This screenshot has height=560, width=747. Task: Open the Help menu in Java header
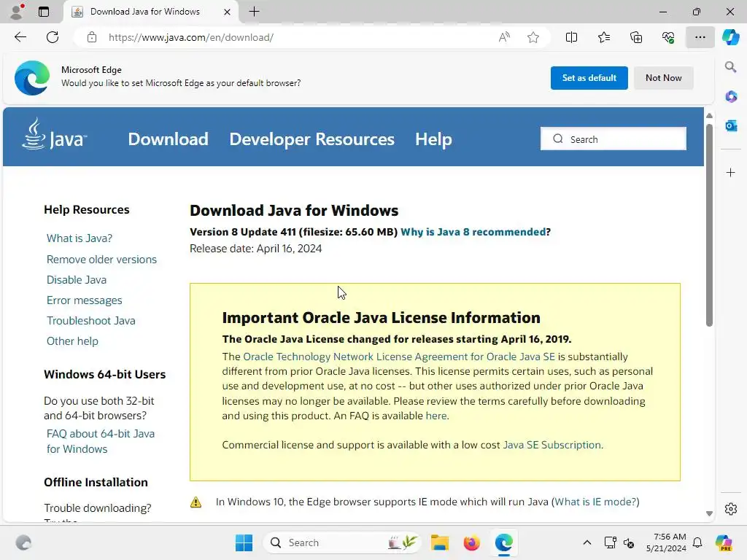coord(433,139)
